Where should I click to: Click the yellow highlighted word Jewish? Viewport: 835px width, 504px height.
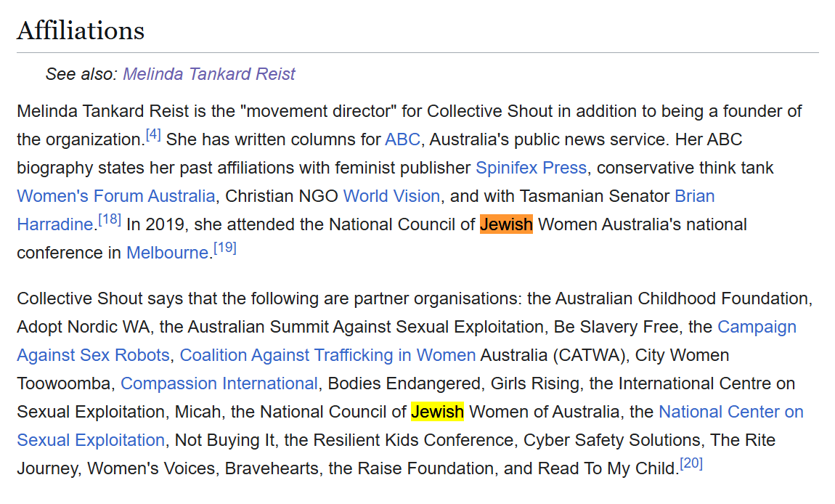click(x=437, y=411)
